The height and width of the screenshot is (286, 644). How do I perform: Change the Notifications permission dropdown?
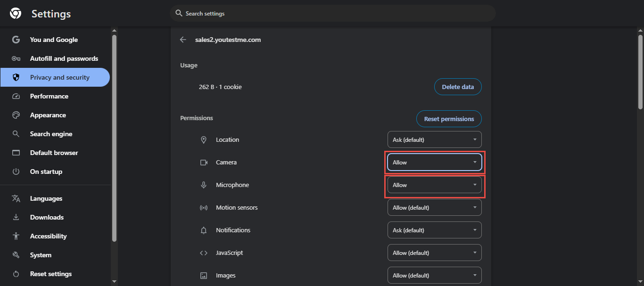tap(434, 230)
